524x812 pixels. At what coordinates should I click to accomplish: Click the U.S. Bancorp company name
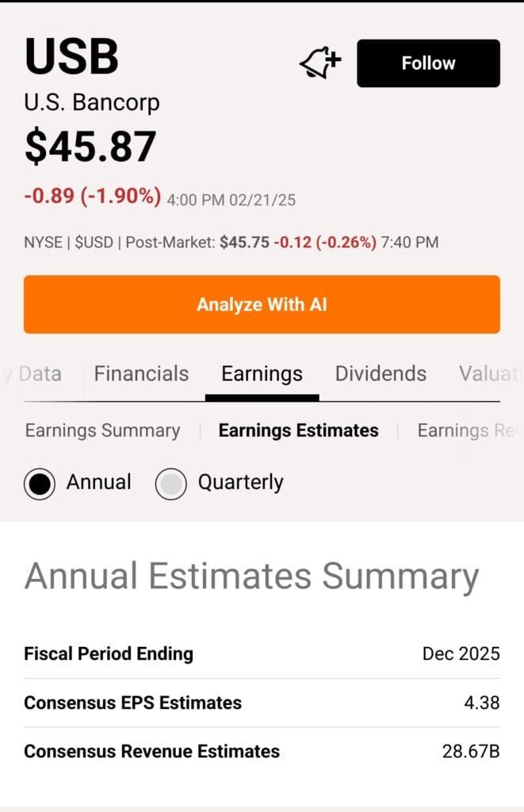pyautogui.click(x=92, y=102)
